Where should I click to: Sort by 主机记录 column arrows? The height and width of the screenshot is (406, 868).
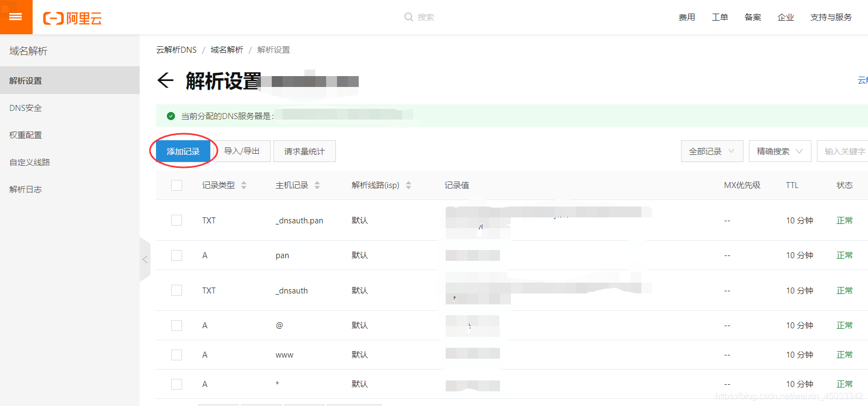pos(317,185)
